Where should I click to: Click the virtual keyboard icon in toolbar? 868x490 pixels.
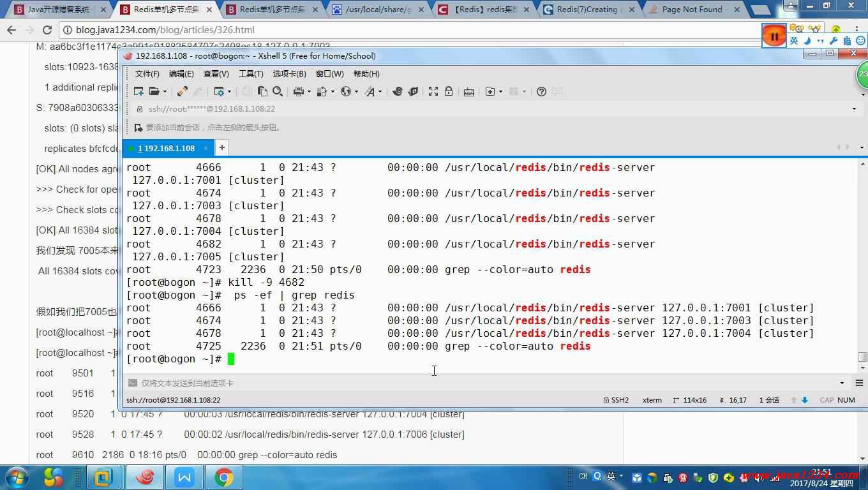(469, 91)
